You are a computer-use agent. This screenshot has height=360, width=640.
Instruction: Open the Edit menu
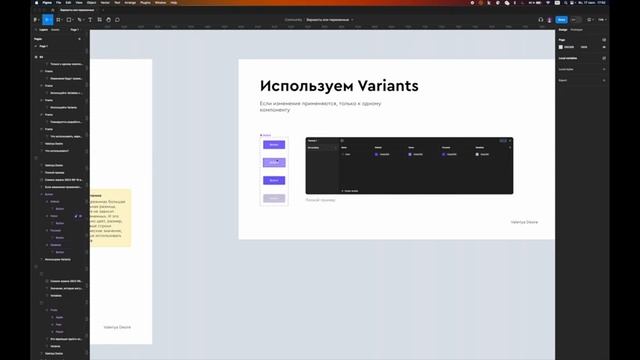click(68, 2)
